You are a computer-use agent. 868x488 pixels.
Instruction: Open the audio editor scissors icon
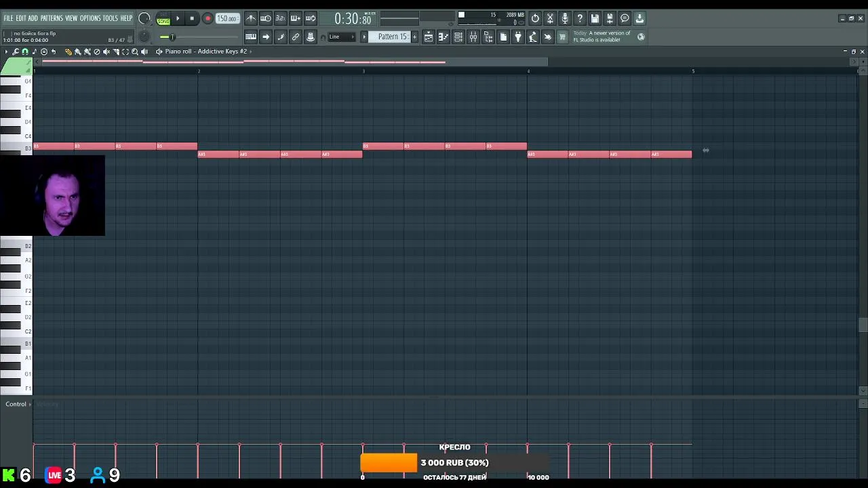coord(550,18)
